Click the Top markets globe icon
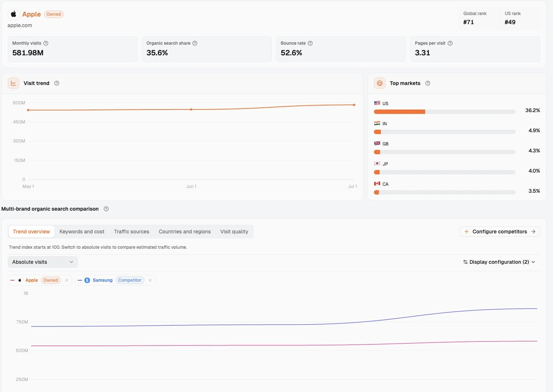 (380, 83)
